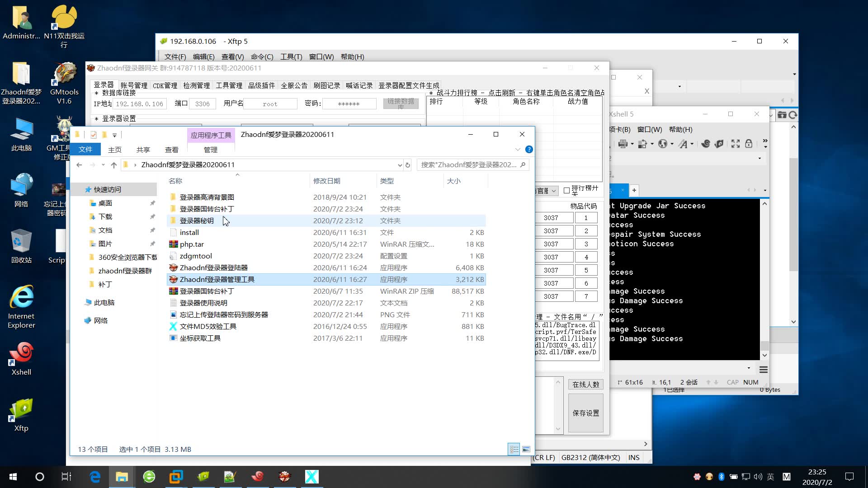Image resolution: width=868 pixels, height=488 pixels.
Task: Click the font A icon in Xshell toolbar
Action: (x=683, y=144)
